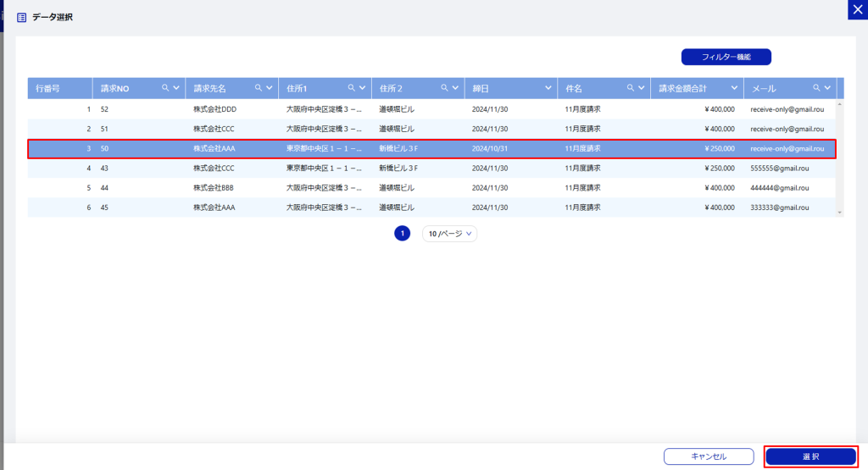Screen dimensions: 868x470
Task: Click the search icon in 住所1 column header
Action: [352, 88]
